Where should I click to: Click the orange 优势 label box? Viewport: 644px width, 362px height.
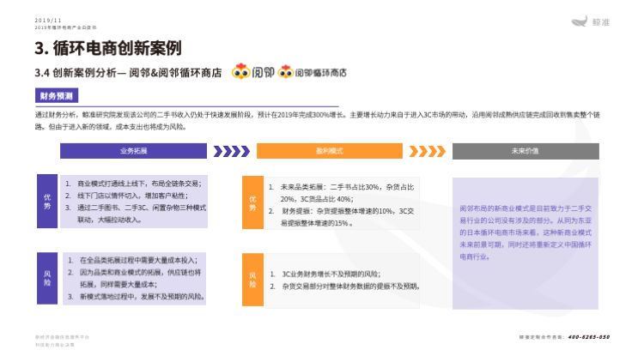[252, 202]
